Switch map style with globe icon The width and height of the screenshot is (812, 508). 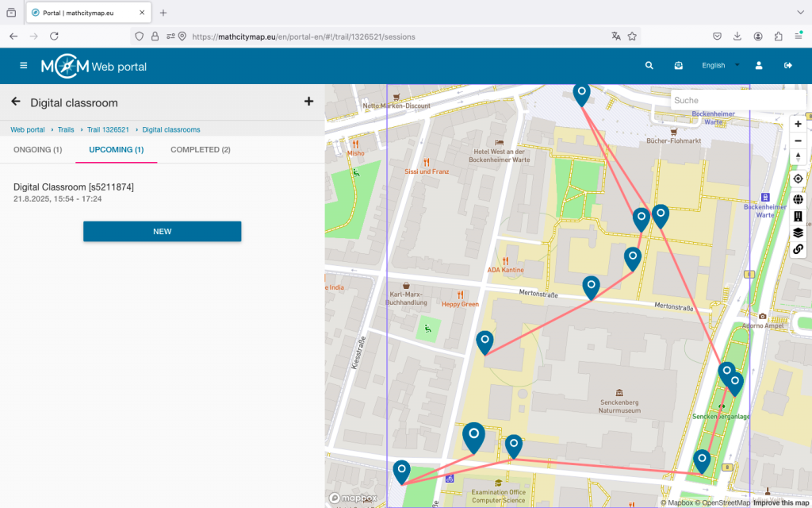(798, 199)
